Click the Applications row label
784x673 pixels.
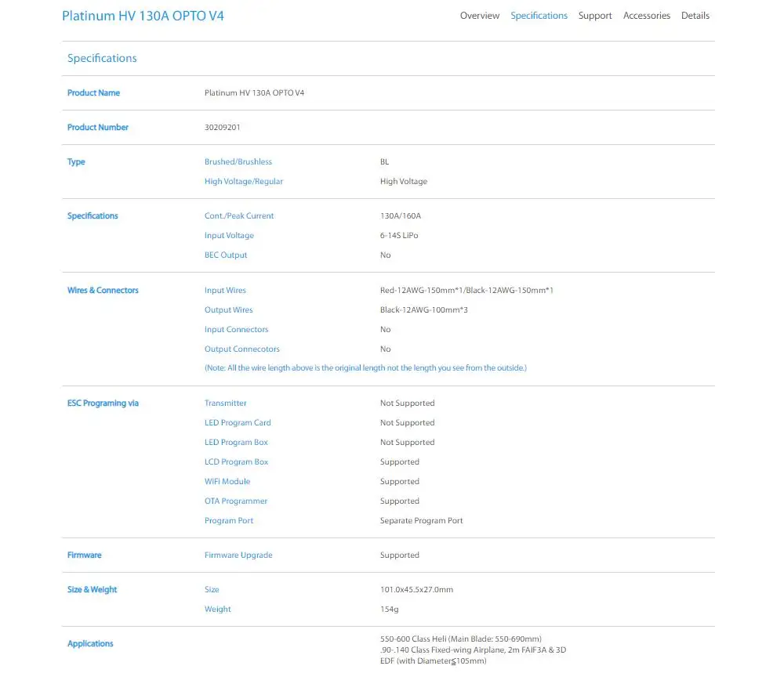(90, 643)
